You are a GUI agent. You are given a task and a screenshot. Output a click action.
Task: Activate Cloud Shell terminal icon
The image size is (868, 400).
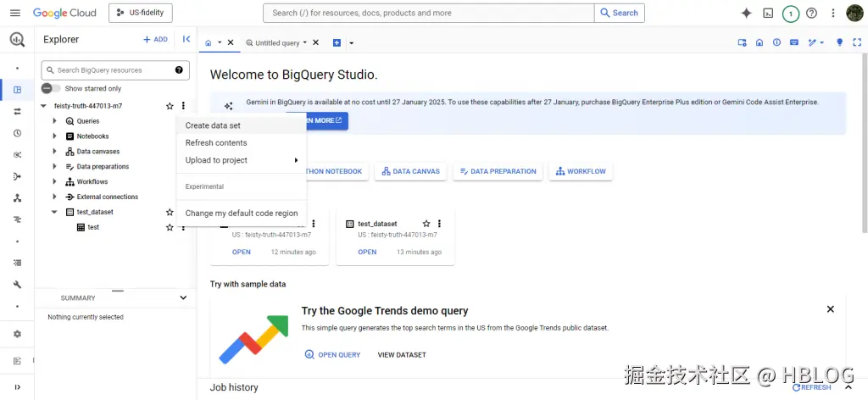pyautogui.click(x=768, y=14)
